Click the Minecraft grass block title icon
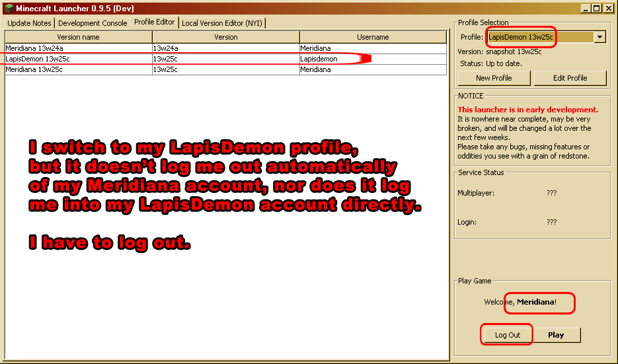This screenshot has height=364, width=618. tap(9, 8)
